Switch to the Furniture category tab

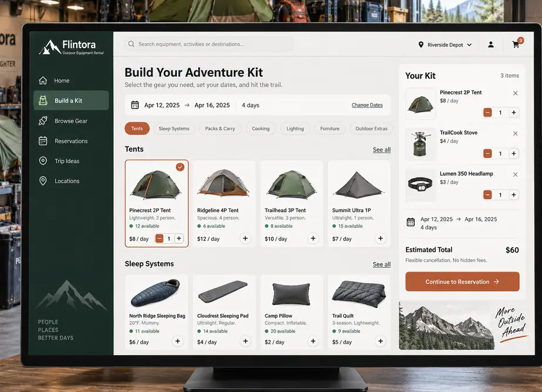tap(330, 129)
